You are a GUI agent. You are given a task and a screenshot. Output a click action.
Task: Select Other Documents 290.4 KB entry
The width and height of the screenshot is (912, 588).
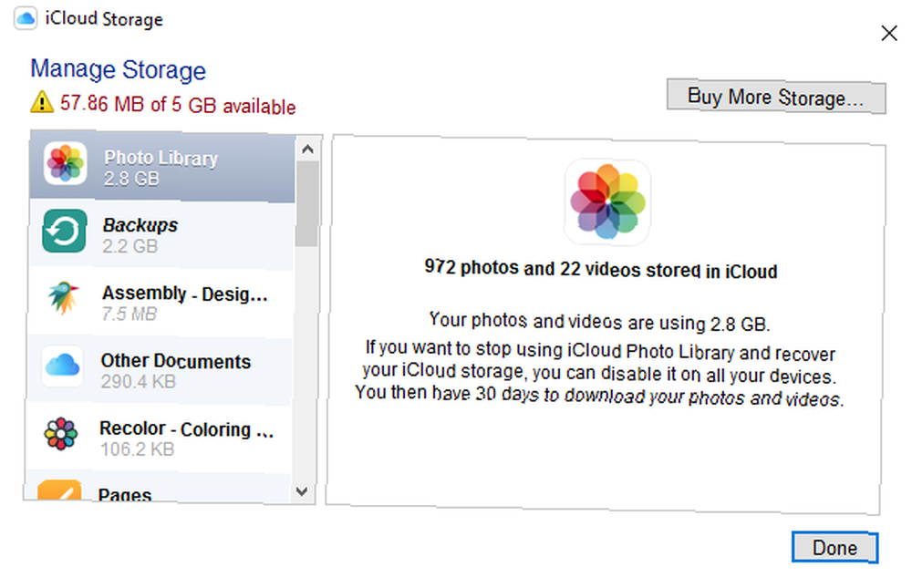click(159, 370)
